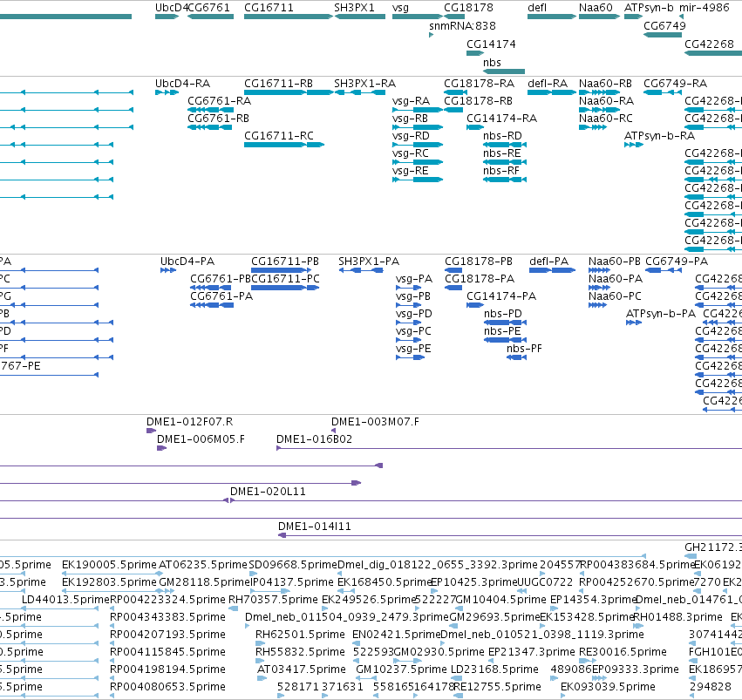This screenshot has height=700, width=742.
Task: Click the mir-4986 gene label
Action: [x=705, y=8]
